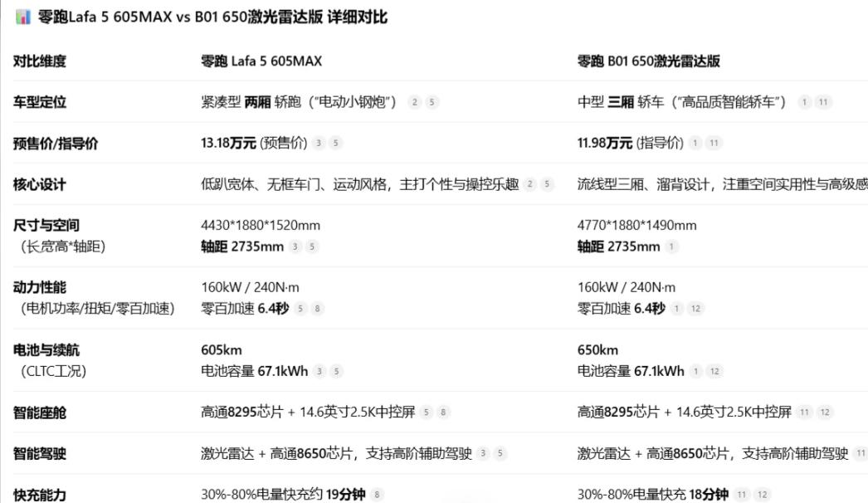This screenshot has height=503, width=868.
Task: Open citation 11 after 快充 18分钟
Action: pos(742,494)
